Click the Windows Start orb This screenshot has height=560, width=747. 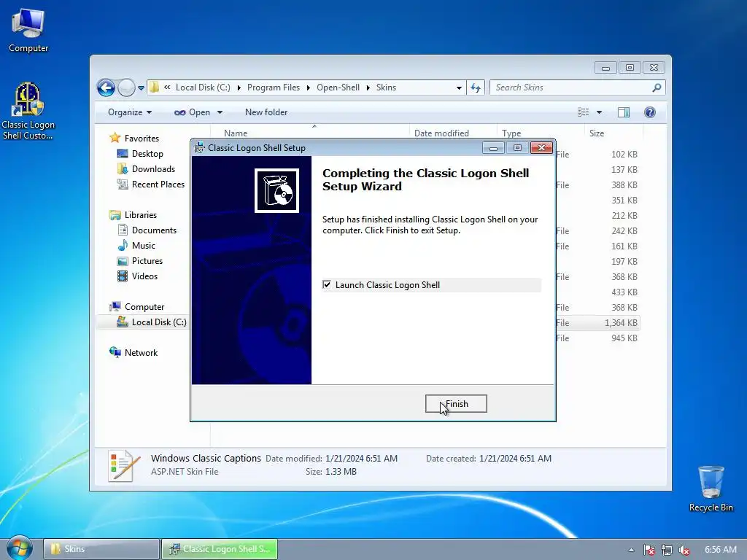click(x=19, y=548)
